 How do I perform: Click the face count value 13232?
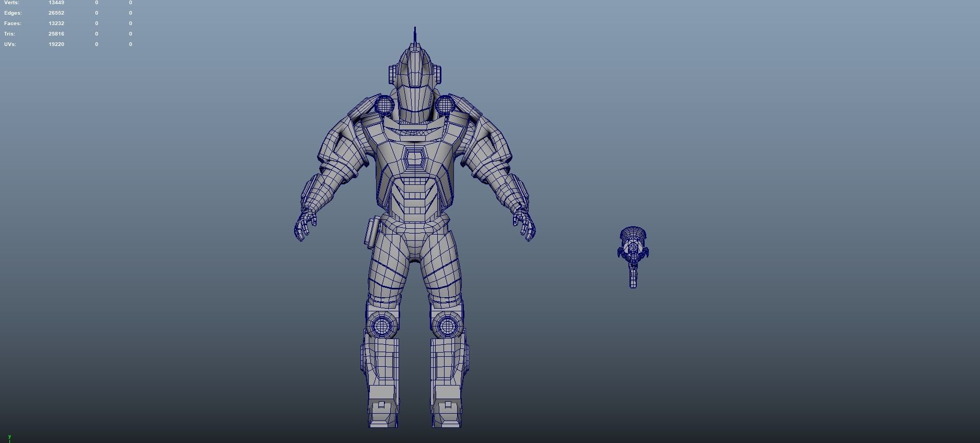[x=56, y=24]
